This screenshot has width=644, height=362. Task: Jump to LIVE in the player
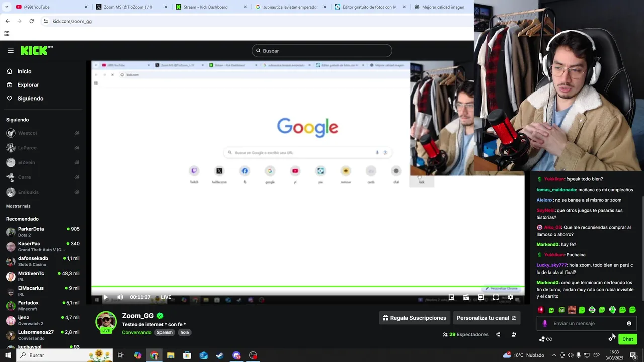point(166,297)
